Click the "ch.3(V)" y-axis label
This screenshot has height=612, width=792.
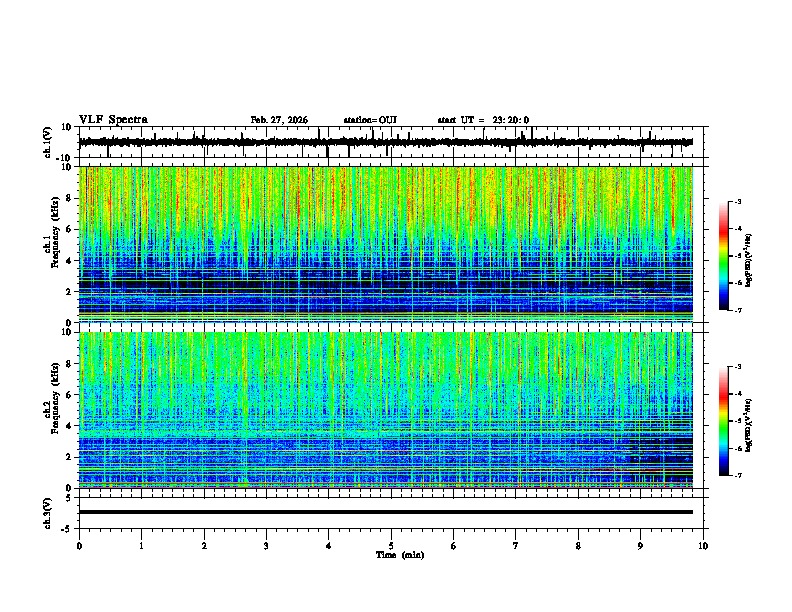pyautogui.click(x=47, y=513)
